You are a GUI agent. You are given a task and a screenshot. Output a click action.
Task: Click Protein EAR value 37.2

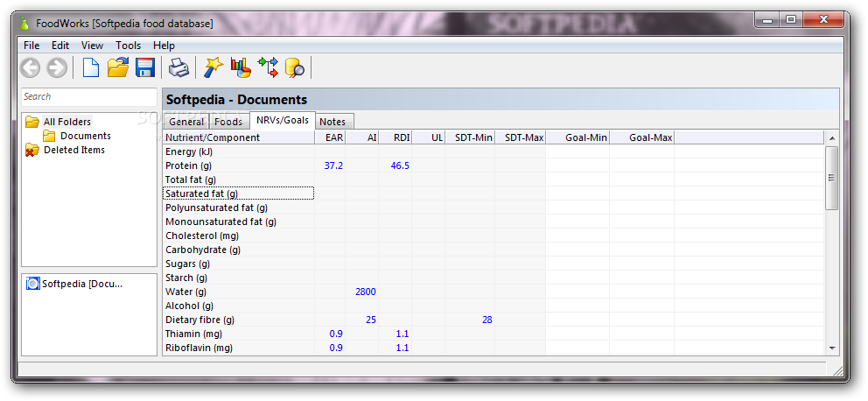coord(333,165)
